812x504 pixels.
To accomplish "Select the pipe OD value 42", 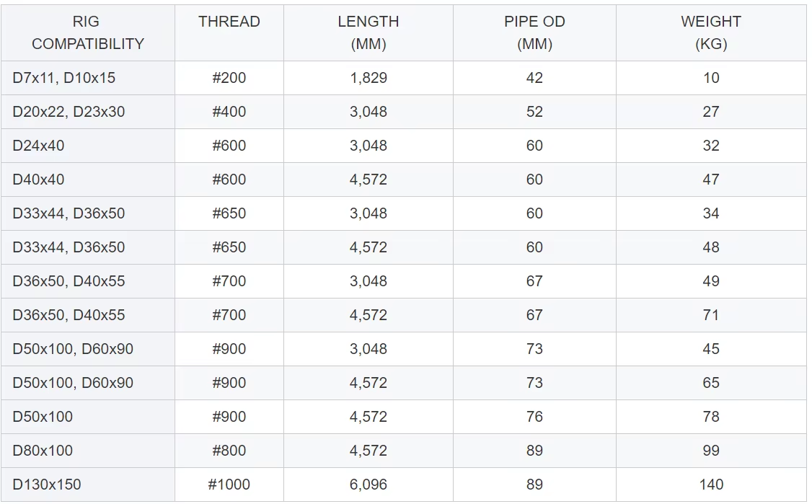I will (x=534, y=78).
